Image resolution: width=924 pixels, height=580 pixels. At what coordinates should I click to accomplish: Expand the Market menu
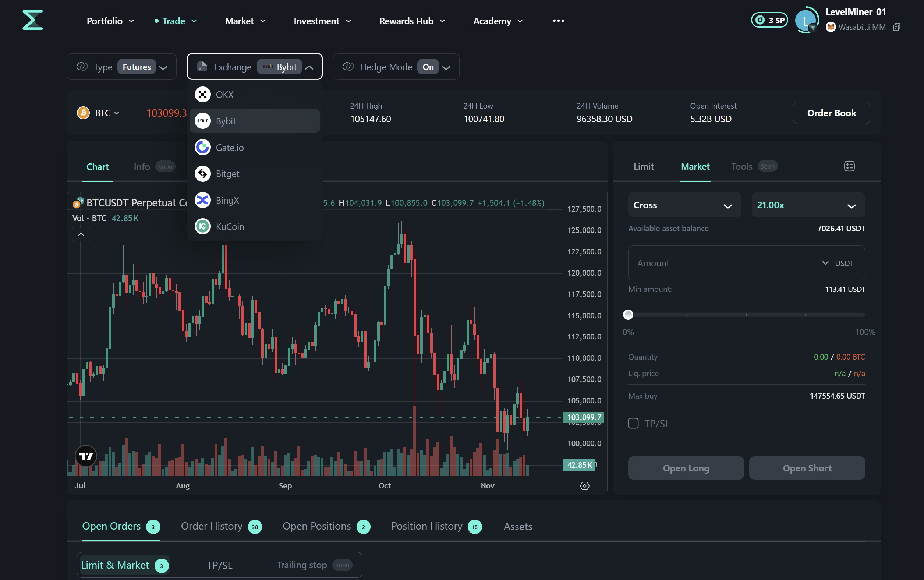click(x=245, y=21)
